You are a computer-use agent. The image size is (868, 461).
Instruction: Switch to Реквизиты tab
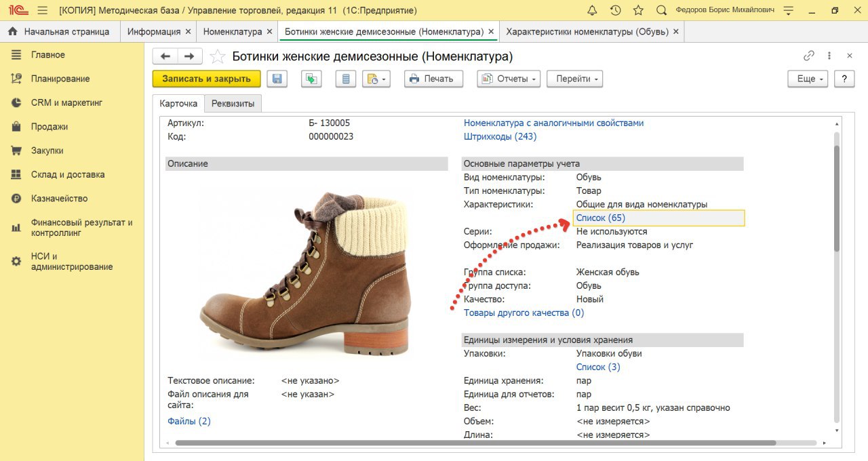233,104
